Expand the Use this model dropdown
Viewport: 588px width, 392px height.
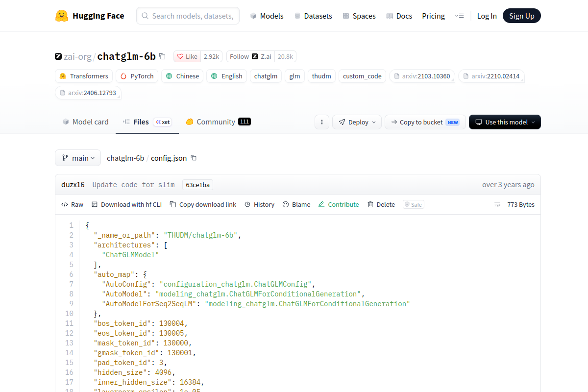coord(505,122)
